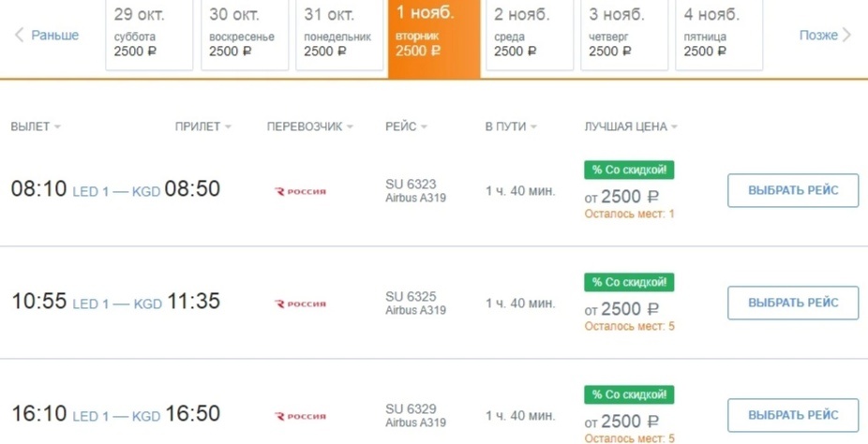Switch to the 2 нояб. Wednesday date tab
This screenshot has height=444, width=868.
(x=529, y=36)
